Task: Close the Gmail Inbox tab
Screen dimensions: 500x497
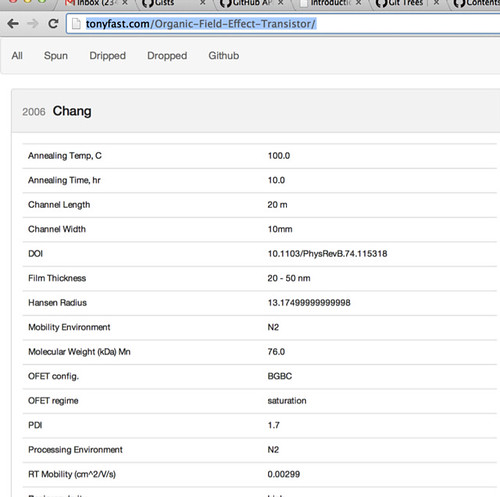Action: pyautogui.click(x=125, y=3)
